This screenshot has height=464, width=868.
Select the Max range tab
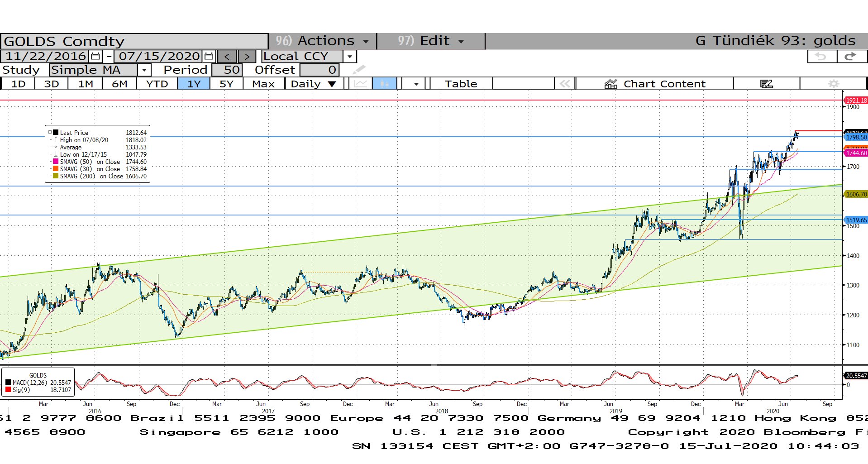click(x=263, y=84)
